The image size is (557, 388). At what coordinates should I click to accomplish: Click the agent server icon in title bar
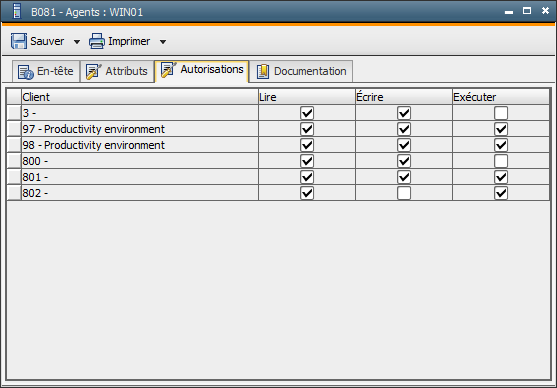pyautogui.click(x=16, y=11)
